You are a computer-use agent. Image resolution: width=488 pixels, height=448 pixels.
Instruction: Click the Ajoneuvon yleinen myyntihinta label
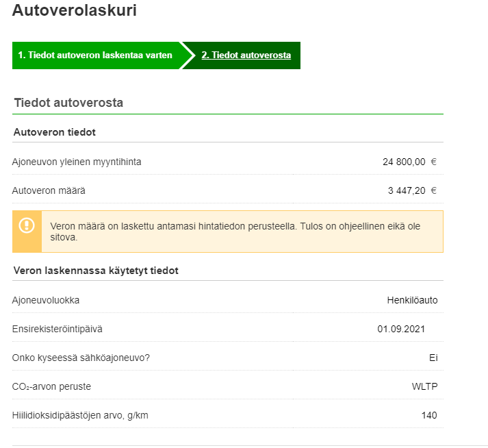pyautogui.click(x=77, y=162)
